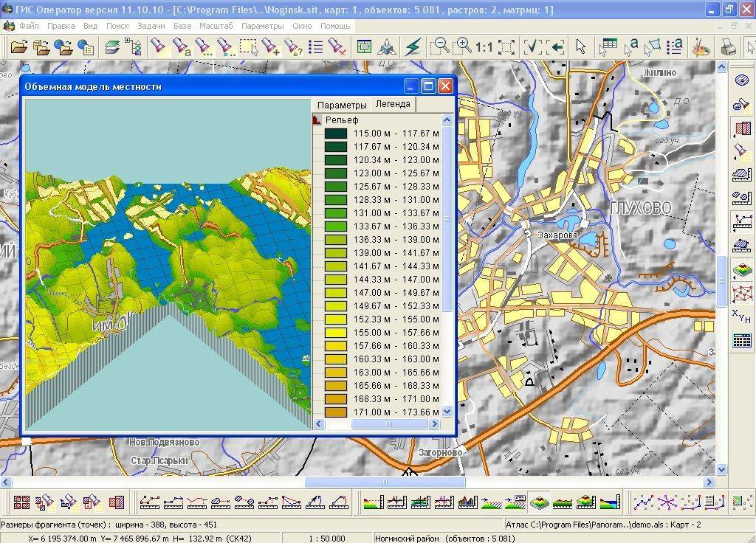Click the purple star network icon in bottom toolbar
This screenshot has width=756, height=543.
[667, 502]
